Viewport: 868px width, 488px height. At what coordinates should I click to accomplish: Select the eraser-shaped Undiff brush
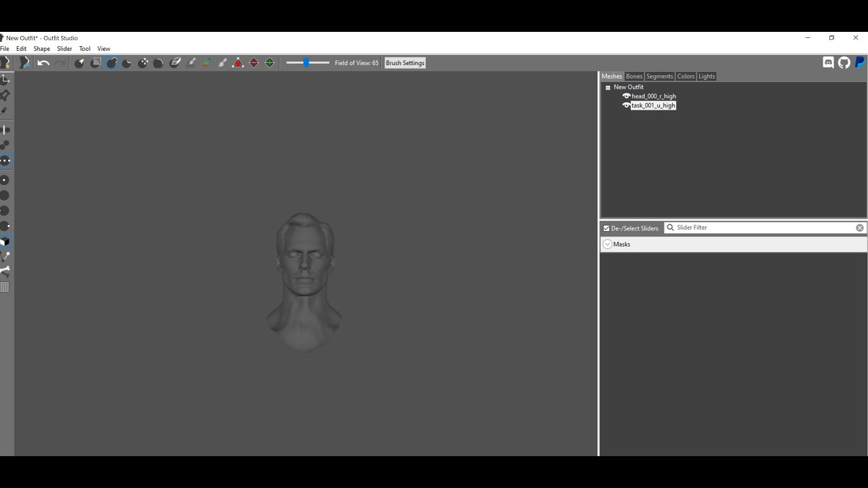pos(175,63)
